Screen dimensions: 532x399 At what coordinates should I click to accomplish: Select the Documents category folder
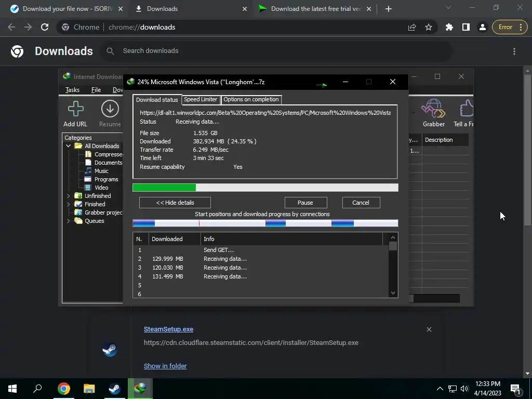[x=104, y=163]
